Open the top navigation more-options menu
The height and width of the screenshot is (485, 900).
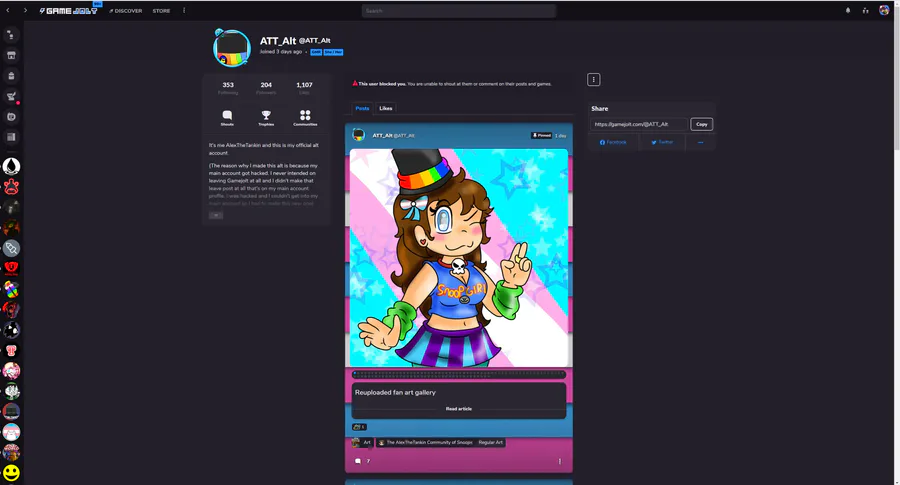tap(184, 10)
